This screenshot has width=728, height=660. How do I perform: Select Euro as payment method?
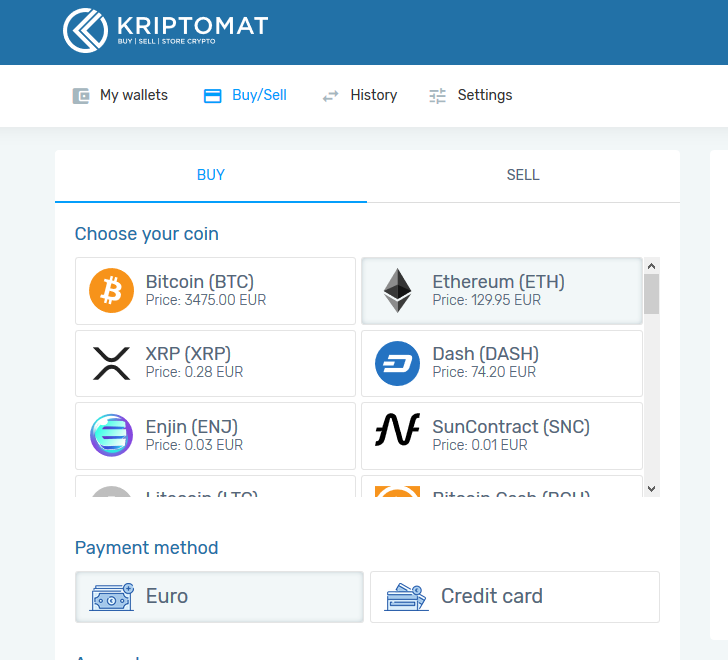[219, 597]
